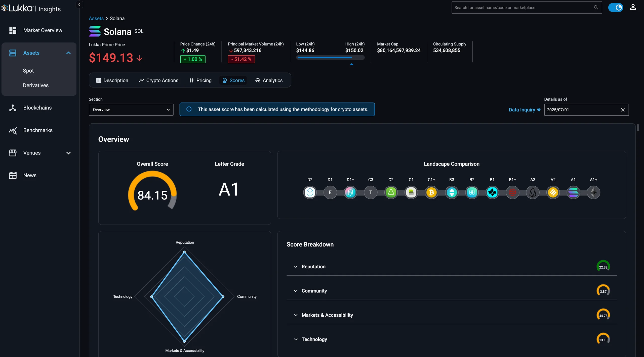
Task: Open the Derivatives submenu item
Action: coord(36,85)
